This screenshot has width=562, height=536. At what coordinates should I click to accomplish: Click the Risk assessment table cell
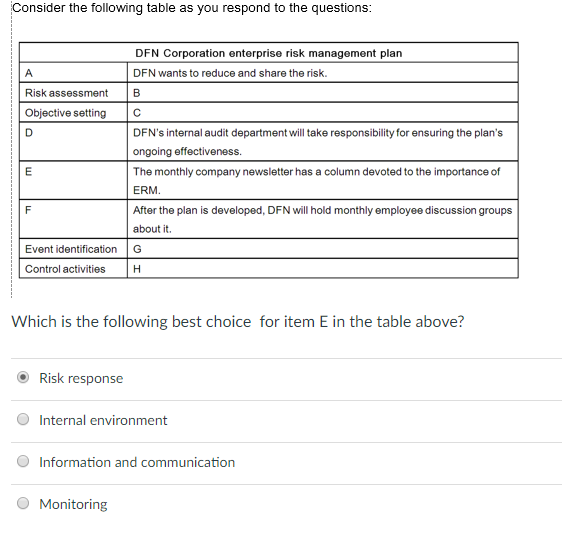pyautogui.click(x=73, y=93)
